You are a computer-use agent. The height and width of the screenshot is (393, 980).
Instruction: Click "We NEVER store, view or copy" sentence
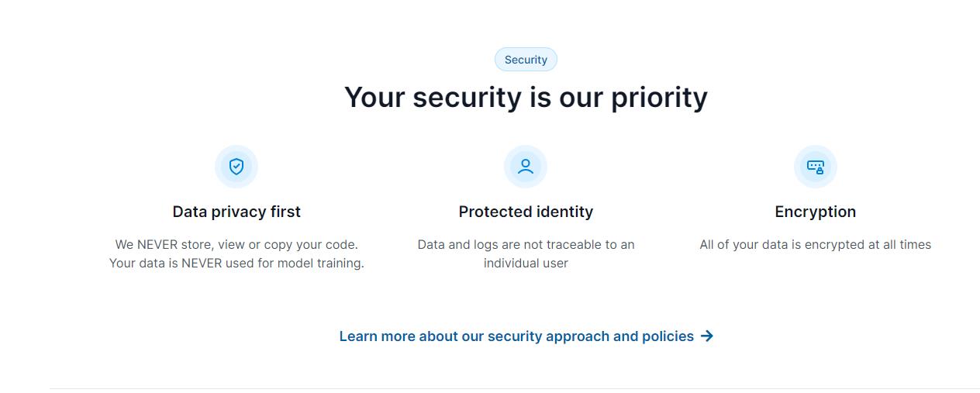(236, 244)
